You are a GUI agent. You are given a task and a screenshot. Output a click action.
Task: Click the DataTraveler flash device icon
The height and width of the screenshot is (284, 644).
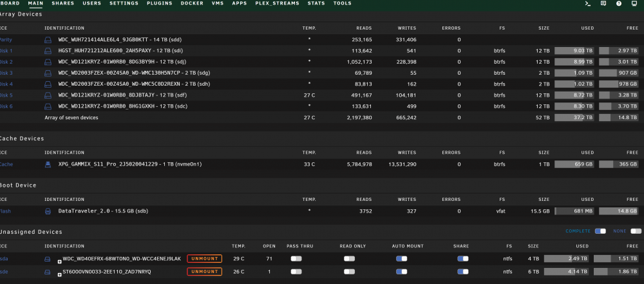click(x=48, y=211)
